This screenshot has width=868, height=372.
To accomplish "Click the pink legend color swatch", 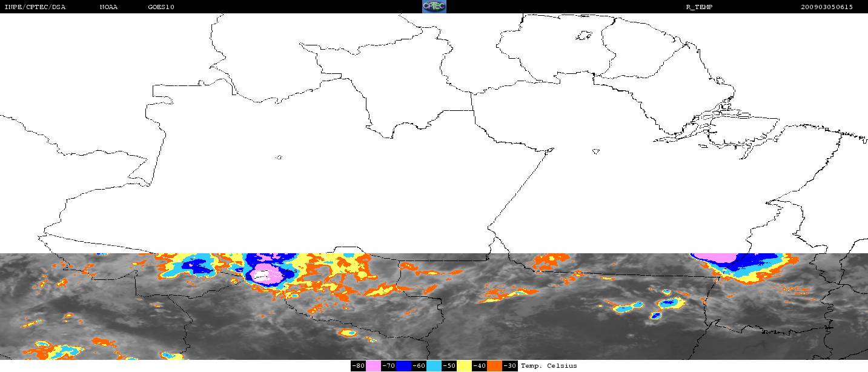I will tap(373, 366).
